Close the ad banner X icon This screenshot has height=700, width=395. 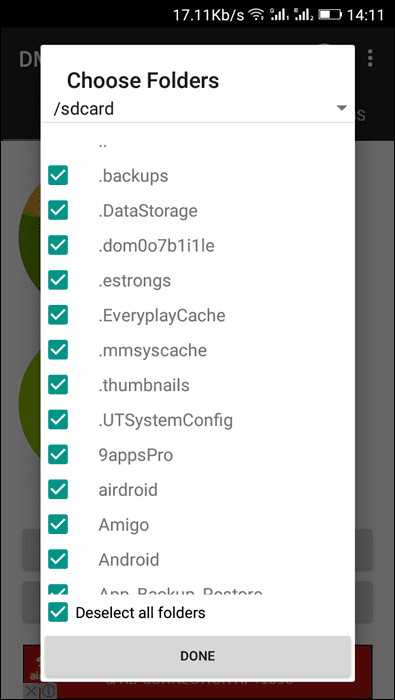pyautogui.click(x=30, y=692)
